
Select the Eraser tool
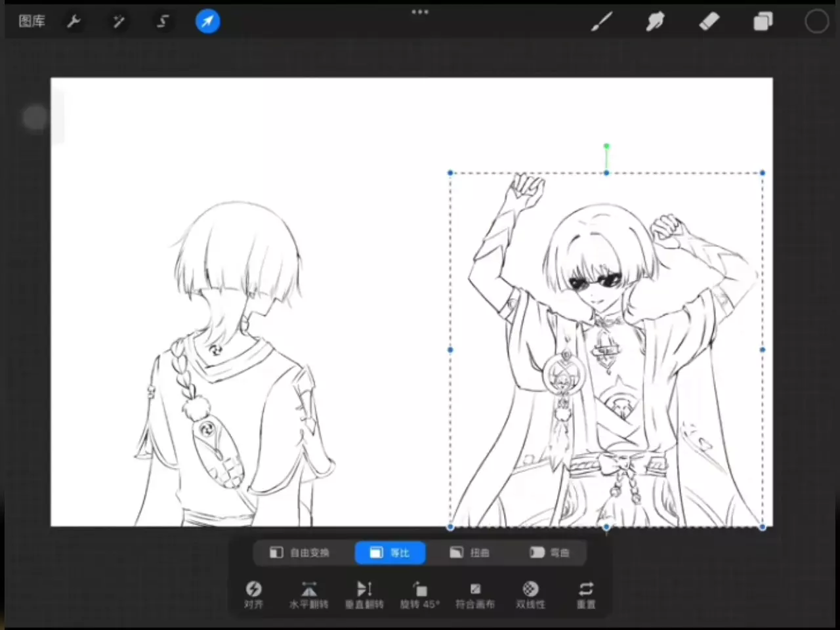[x=709, y=22]
